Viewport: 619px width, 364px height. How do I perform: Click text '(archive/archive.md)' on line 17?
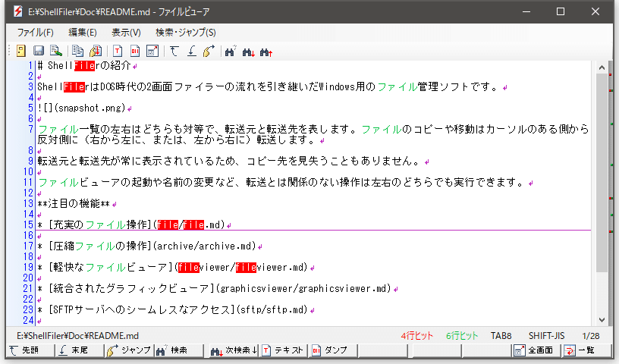[205, 246]
